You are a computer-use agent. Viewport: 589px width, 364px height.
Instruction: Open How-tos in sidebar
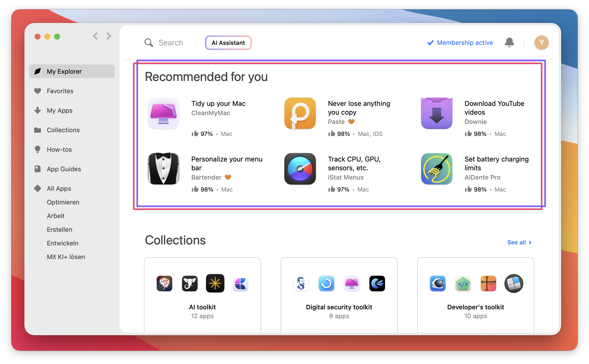(x=72, y=149)
